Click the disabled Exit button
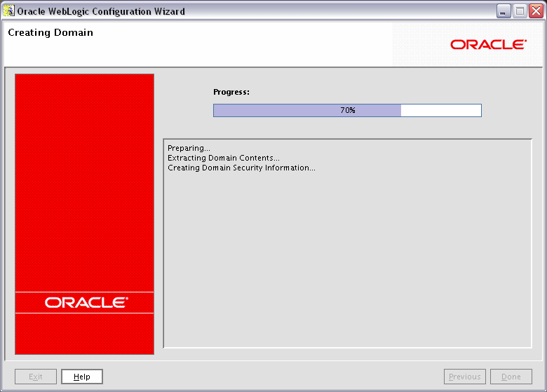Image resolution: width=547 pixels, height=392 pixels. tap(36, 377)
